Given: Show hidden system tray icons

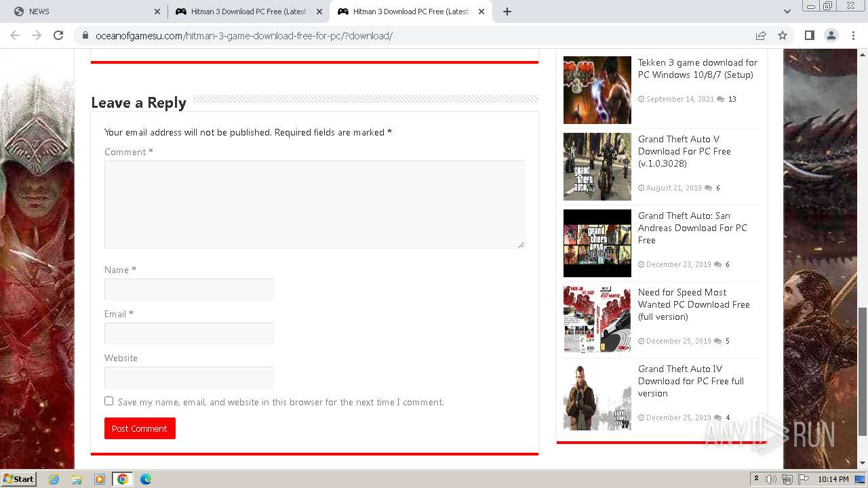Looking at the screenshot, I should click(756, 479).
